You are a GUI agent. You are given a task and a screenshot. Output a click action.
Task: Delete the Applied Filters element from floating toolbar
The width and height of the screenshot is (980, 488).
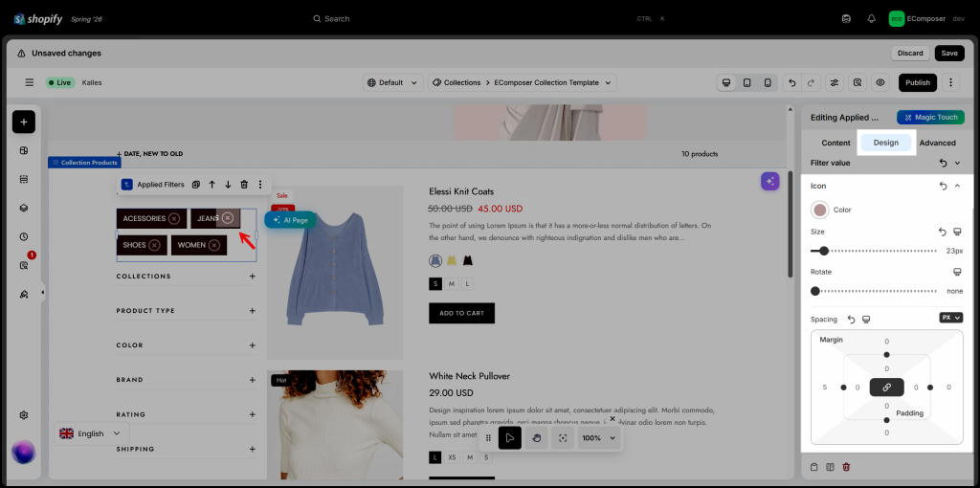pos(244,185)
